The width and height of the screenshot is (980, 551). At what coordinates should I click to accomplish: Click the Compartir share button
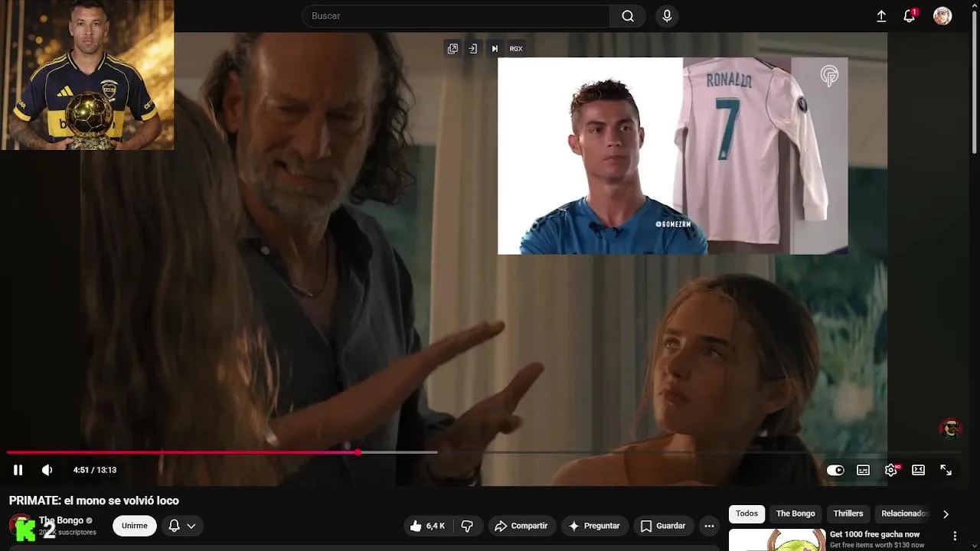click(x=521, y=526)
